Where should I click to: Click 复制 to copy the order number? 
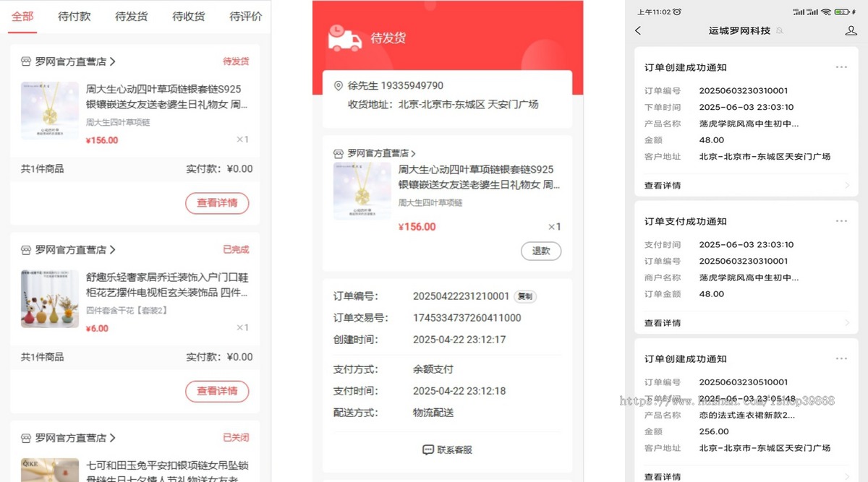pos(525,296)
